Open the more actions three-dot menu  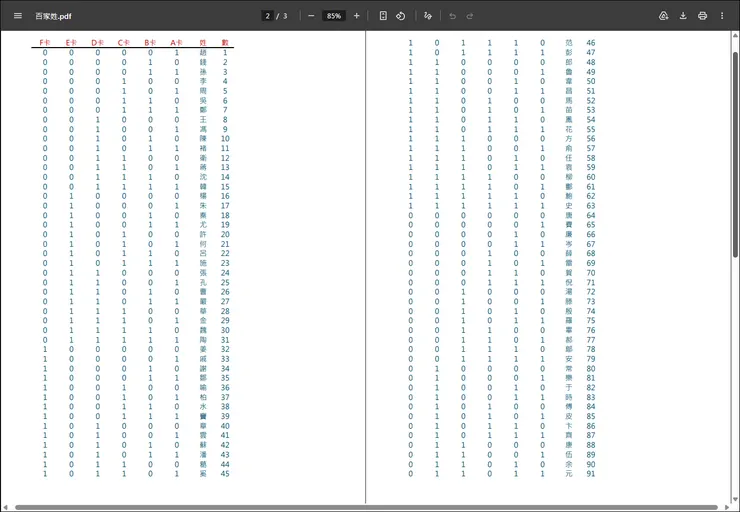(x=722, y=16)
